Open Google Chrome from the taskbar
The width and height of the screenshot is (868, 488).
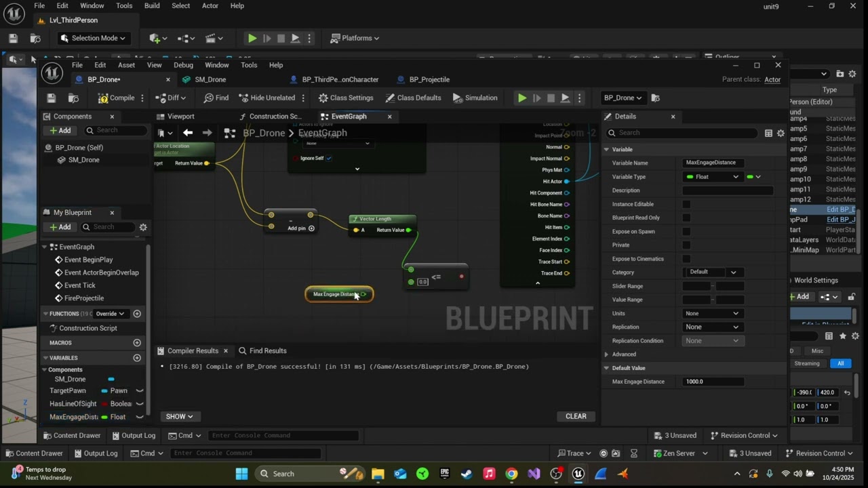[511, 474]
